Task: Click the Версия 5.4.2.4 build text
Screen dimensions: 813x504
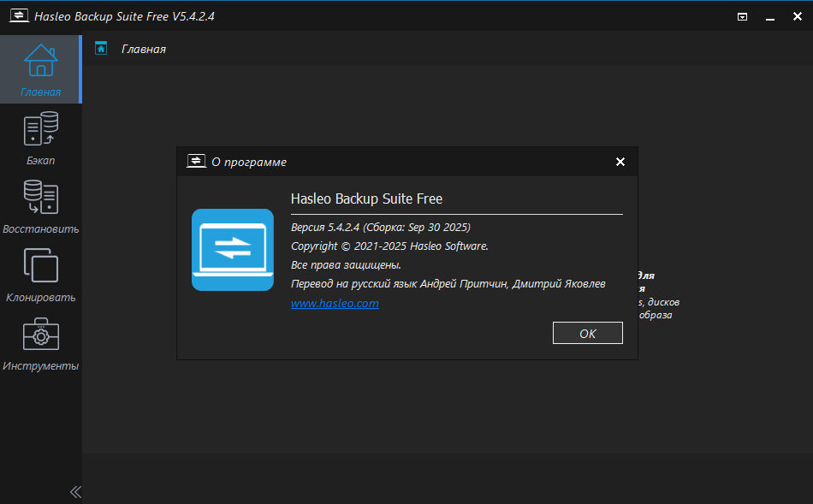Action: (381, 228)
